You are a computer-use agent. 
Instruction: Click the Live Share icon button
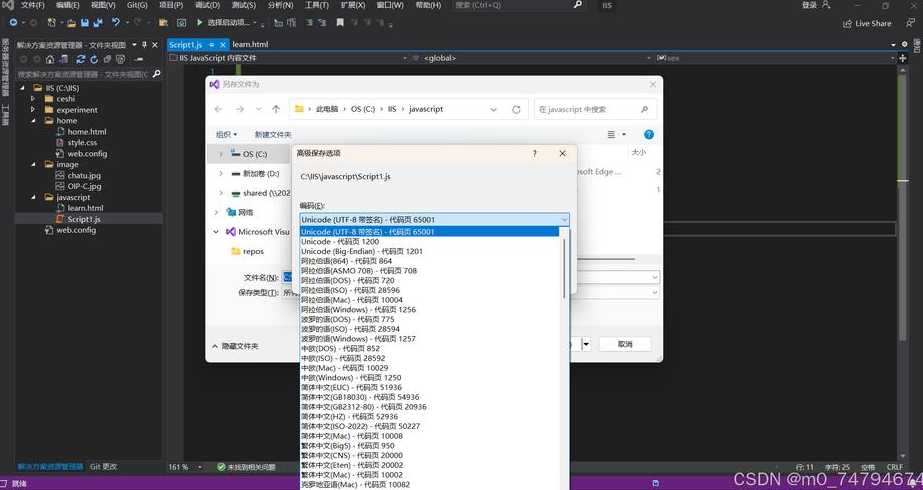[x=867, y=24]
